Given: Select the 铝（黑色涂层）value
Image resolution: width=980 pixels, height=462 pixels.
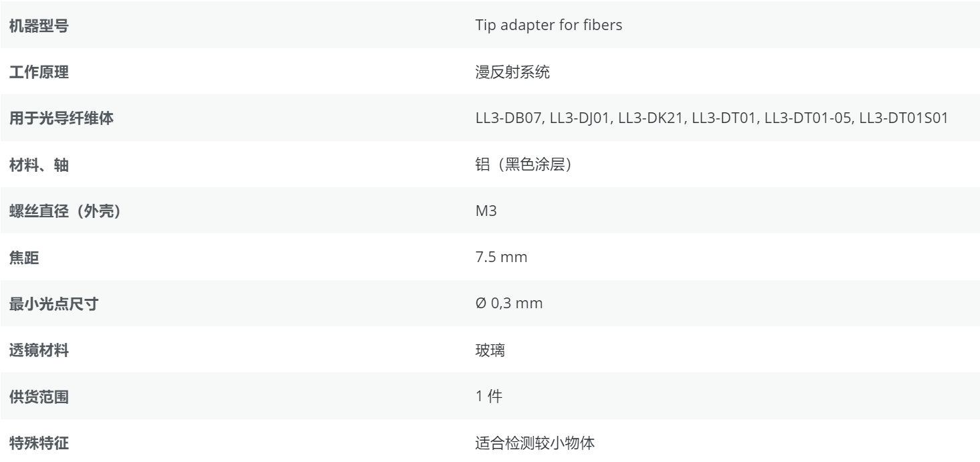Looking at the screenshot, I should pyautogui.click(x=524, y=166).
